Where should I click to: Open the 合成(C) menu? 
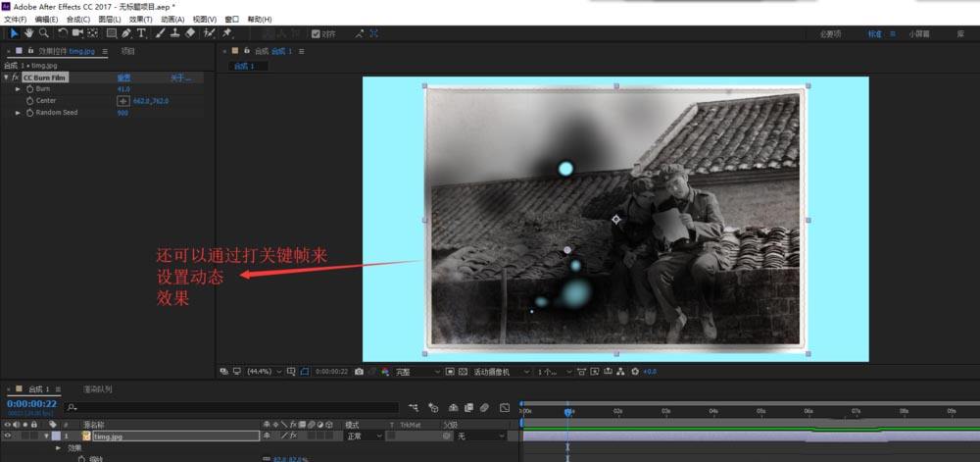pyautogui.click(x=78, y=20)
